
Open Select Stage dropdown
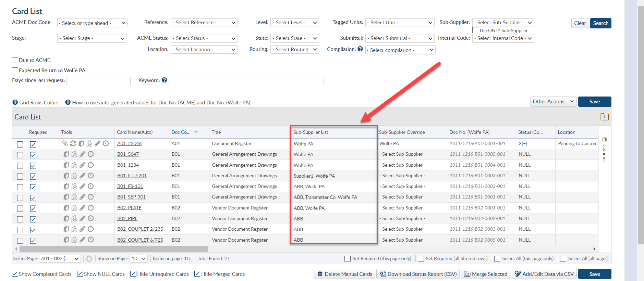point(92,38)
